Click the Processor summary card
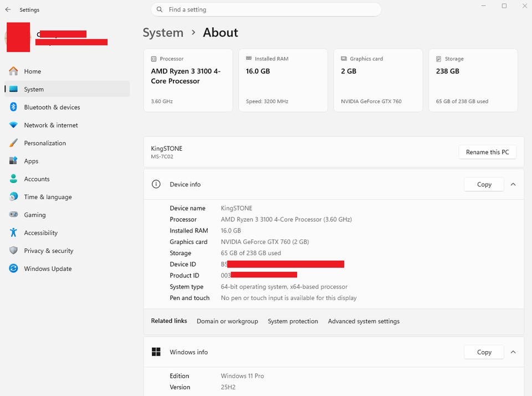Viewport: 532px width, 396px height. pyautogui.click(x=188, y=80)
